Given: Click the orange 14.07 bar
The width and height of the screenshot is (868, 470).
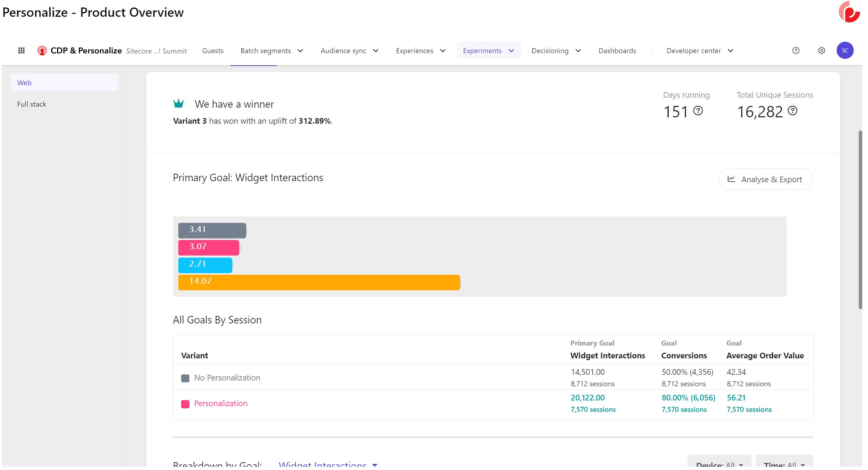Looking at the screenshot, I should (319, 282).
